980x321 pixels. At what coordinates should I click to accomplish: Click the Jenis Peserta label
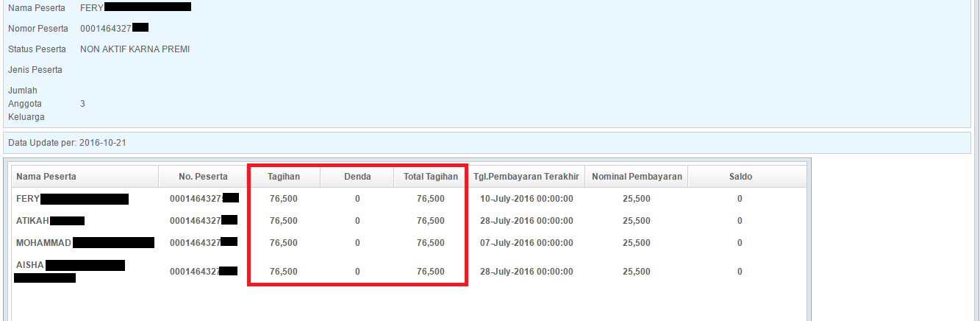click(x=35, y=70)
